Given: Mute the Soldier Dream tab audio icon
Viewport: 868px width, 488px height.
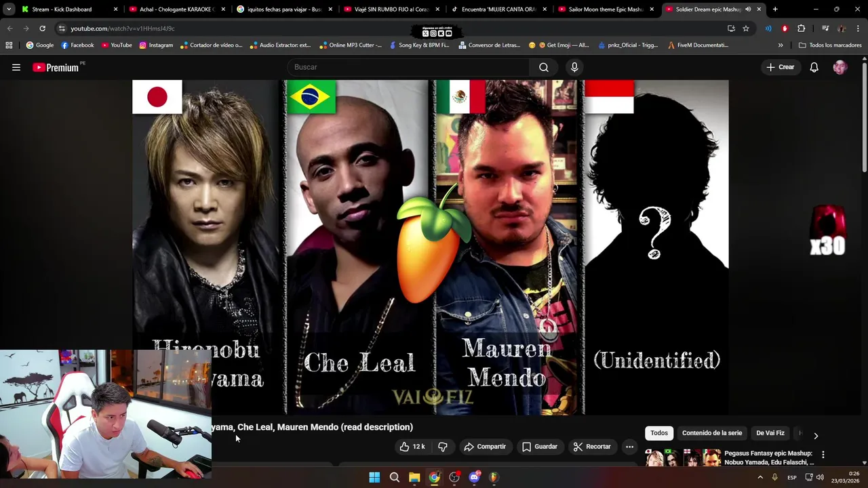Looking at the screenshot, I should [748, 9].
